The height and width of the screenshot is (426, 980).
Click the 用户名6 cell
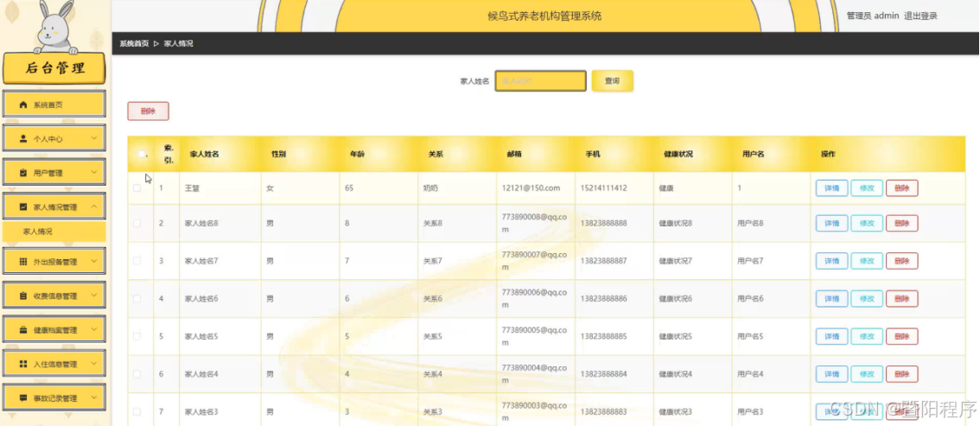click(751, 299)
